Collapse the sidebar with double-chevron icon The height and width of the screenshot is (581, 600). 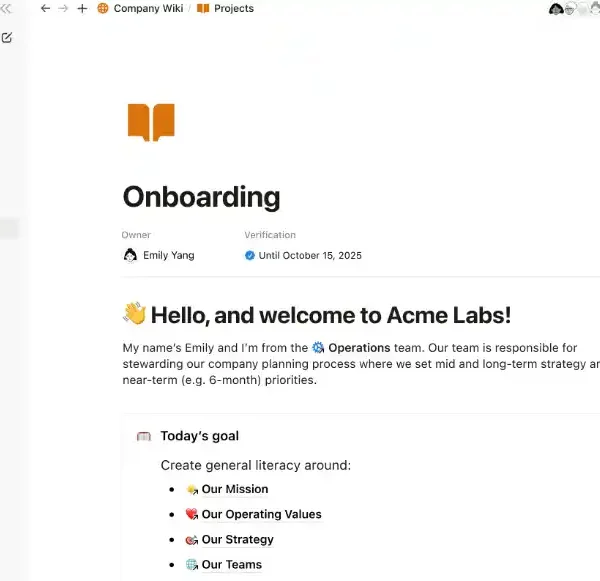click(x=6, y=8)
